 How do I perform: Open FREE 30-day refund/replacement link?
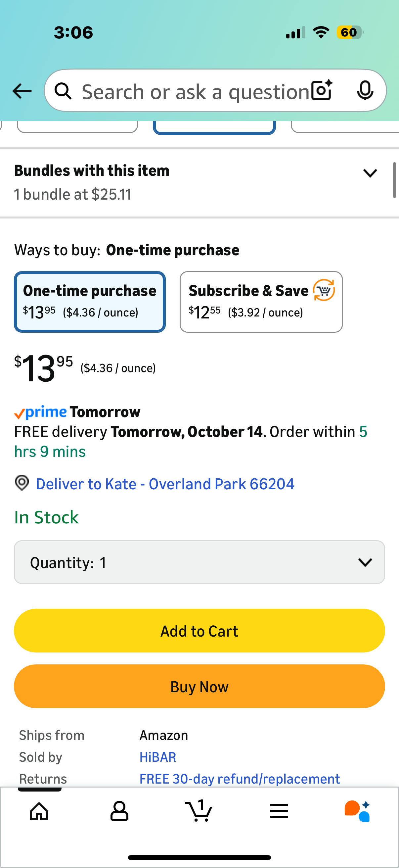(240, 779)
